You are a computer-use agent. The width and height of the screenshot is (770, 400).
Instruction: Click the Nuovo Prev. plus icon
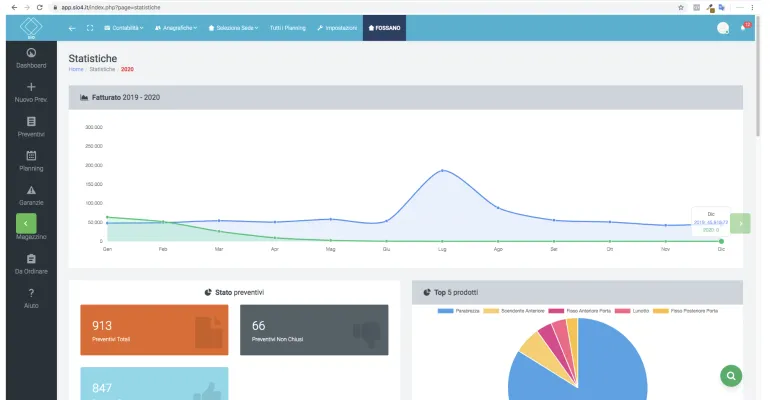click(x=31, y=87)
